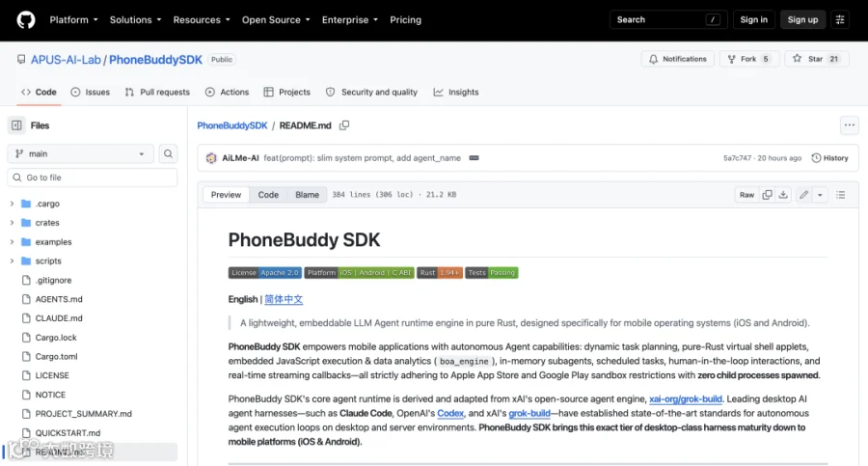
Task: Switch to Code view of README
Action: 268,195
